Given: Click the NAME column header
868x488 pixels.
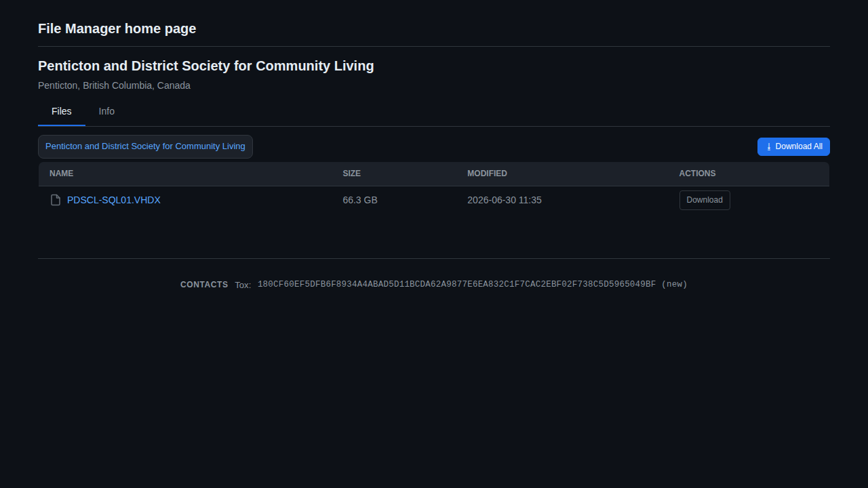Looking at the screenshot, I should (61, 174).
